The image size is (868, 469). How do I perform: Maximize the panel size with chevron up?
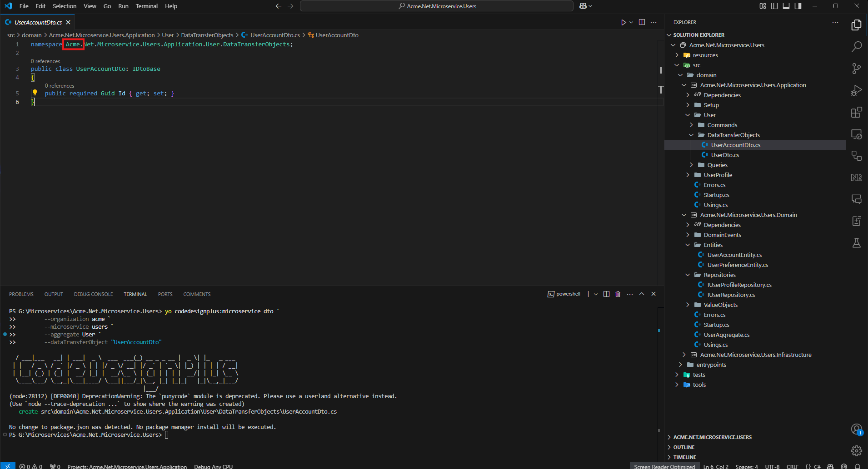[642, 294]
